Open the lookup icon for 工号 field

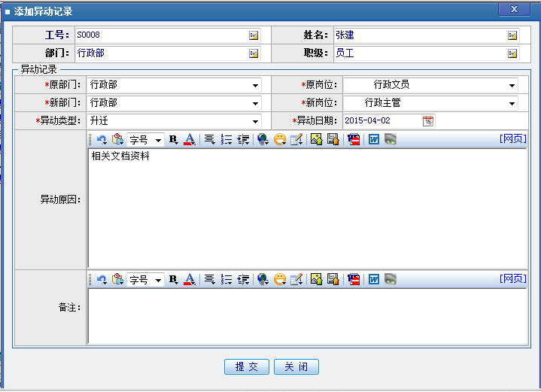click(x=254, y=35)
